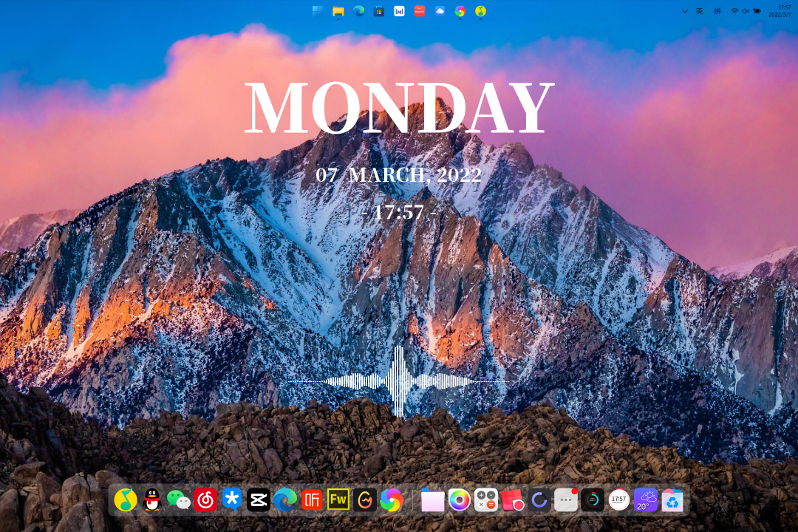
Task: Open the Recycle Bin from the dock
Action: 673,500
